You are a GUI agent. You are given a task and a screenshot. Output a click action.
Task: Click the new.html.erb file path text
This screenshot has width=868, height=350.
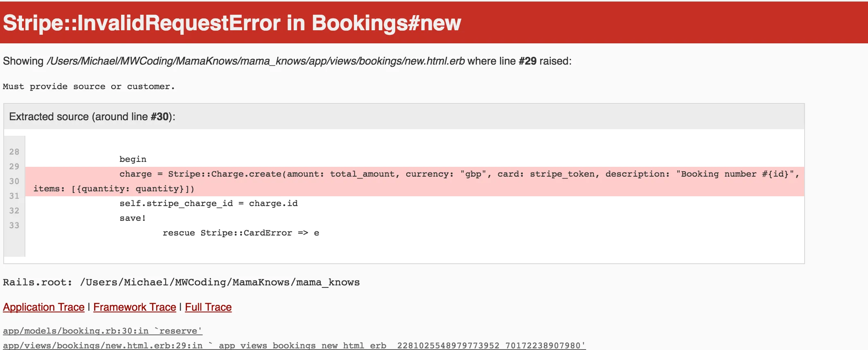(x=256, y=61)
